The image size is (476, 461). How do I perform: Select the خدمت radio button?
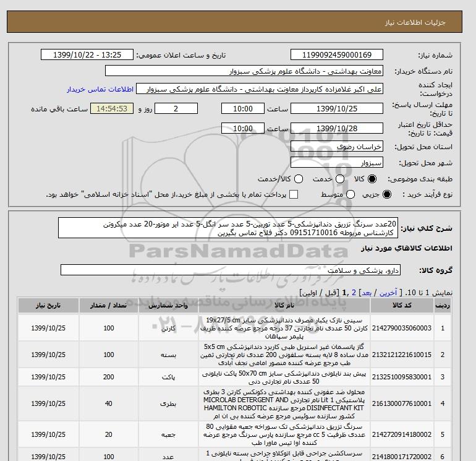[x=340, y=179]
